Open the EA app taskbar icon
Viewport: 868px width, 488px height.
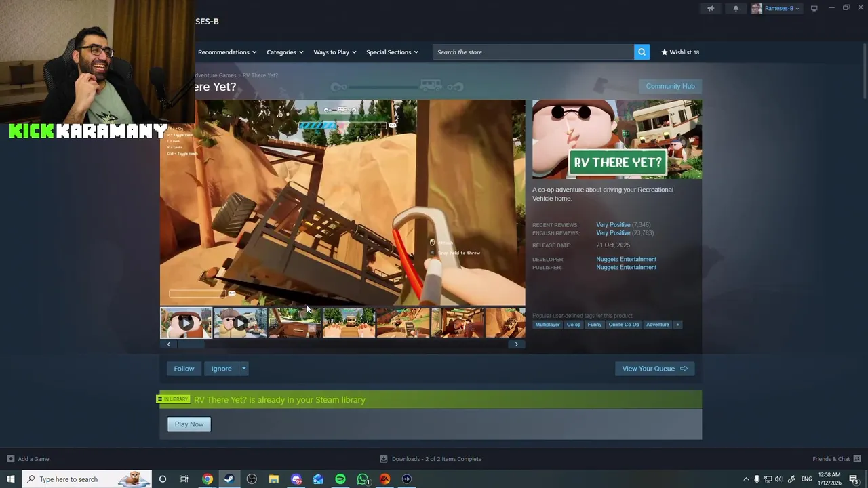click(384, 479)
